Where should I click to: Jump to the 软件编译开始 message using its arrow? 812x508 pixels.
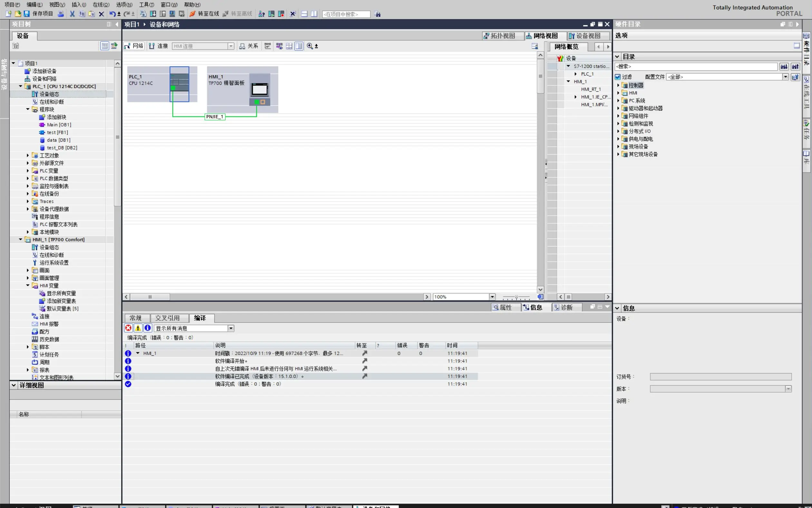click(364, 361)
